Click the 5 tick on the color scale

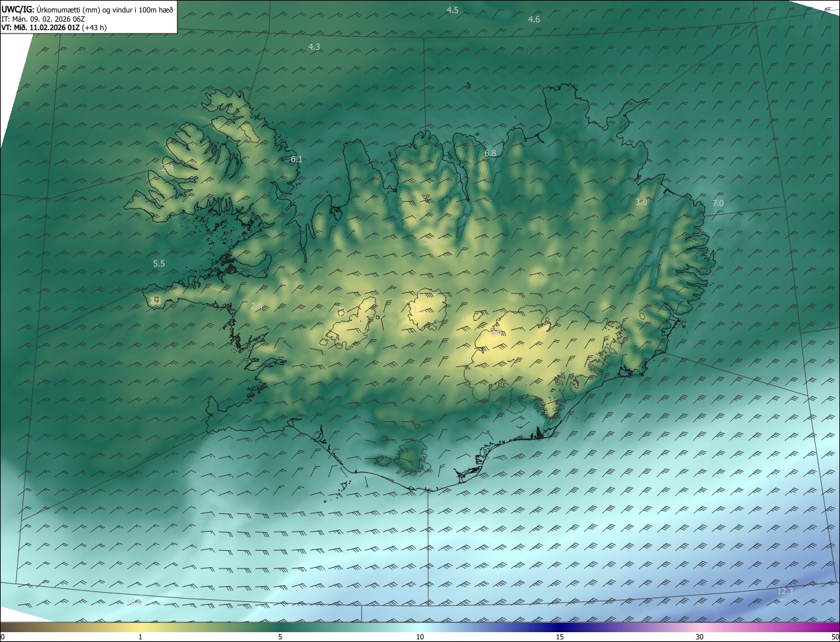coord(280,637)
